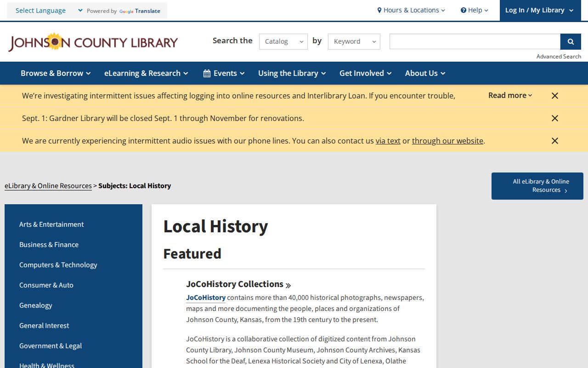Click the JoCoHistory link in the description
Viewport: 588px width, 368px height.
206,298
